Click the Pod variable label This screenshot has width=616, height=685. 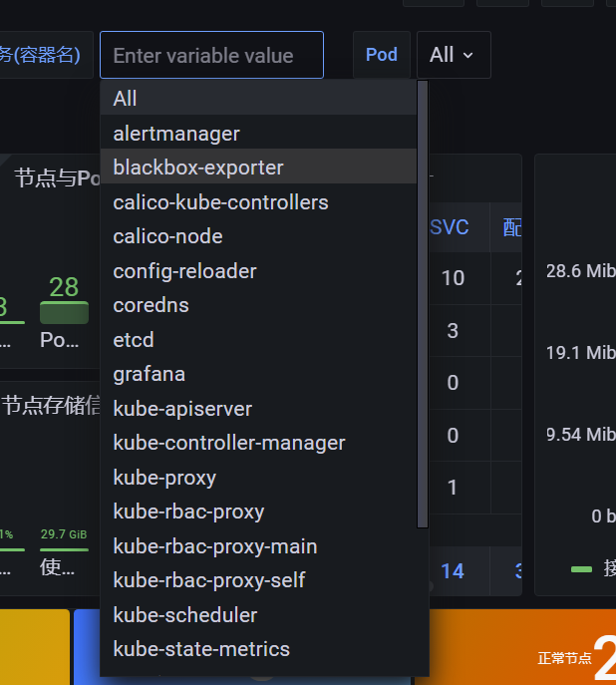tap(382, 55)
